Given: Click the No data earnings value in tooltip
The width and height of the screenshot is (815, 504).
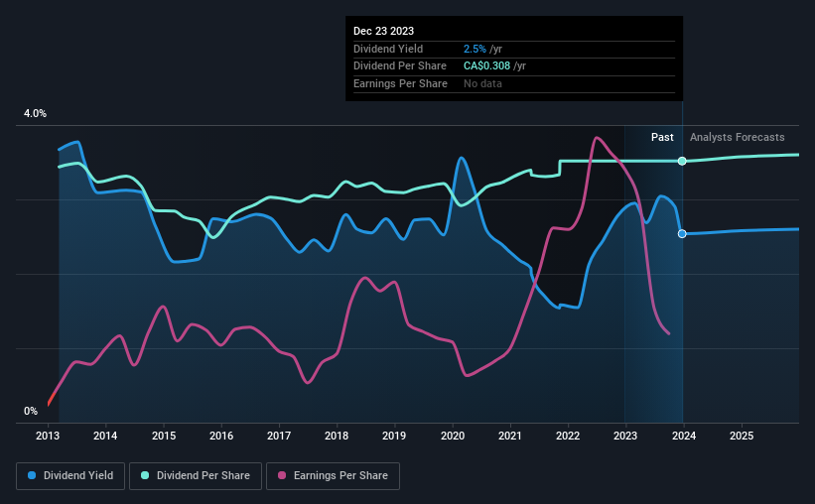Looking at the screenshot, I should [482, 83].
